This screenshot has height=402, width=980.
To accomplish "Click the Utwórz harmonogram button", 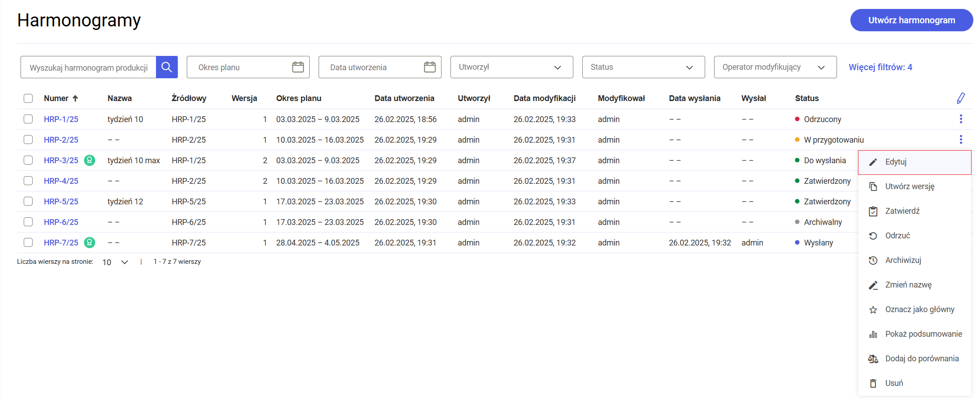I will (912, 20).
